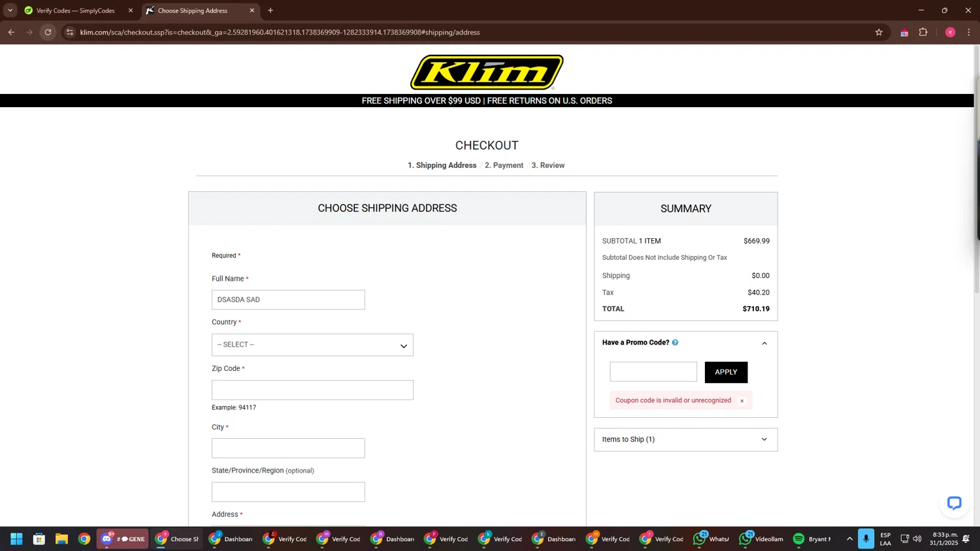The height and width of the screenshot is (551, 980).
Task: Click the free shipping banner
Action: [487, 101]
